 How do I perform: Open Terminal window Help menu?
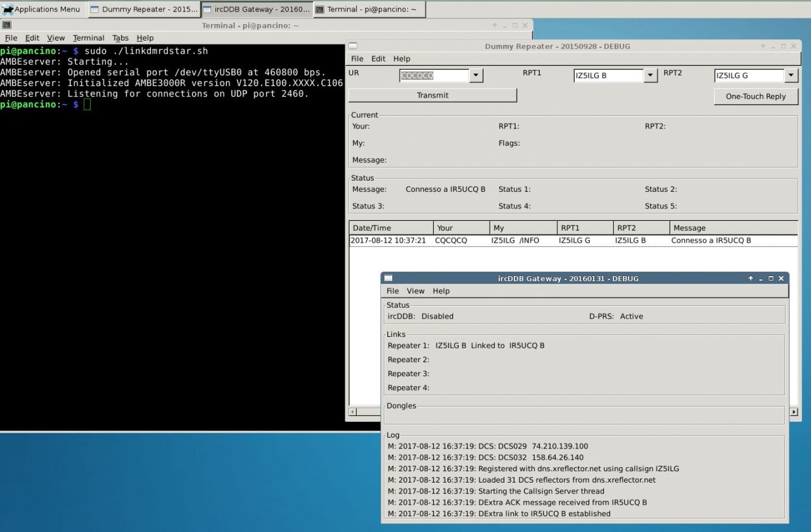tap(145, 38)
